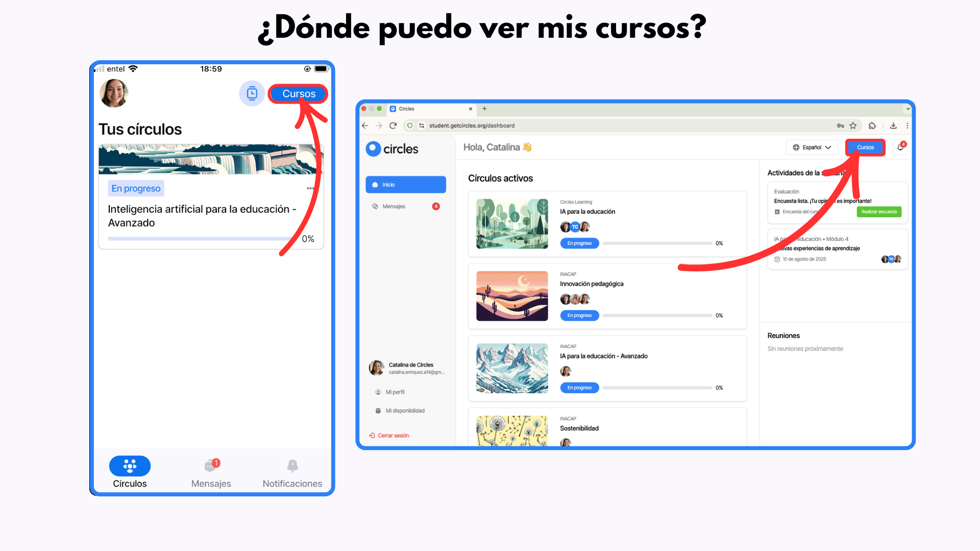
Task: Click the green Realizar encuesta button
Action: (x=879, y=212)
